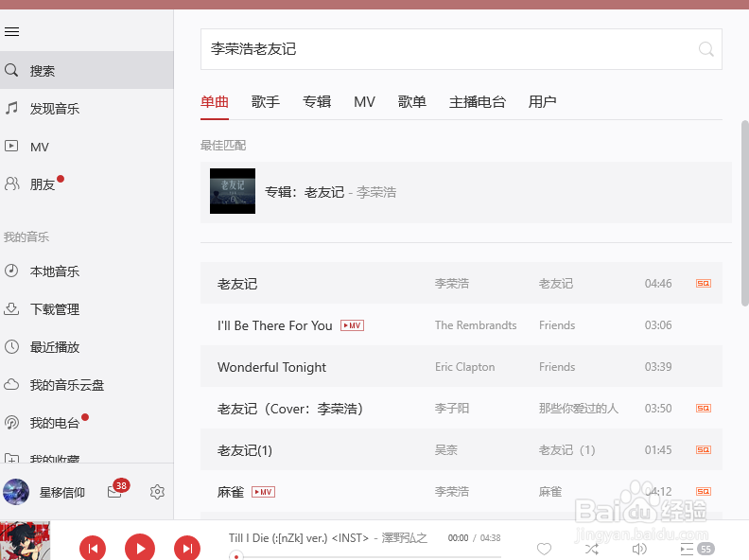The height and width of the screenshot is (560, 749).
Task: Click MV badge next to I'll Be There For You
Action: [x=352, y=325]
